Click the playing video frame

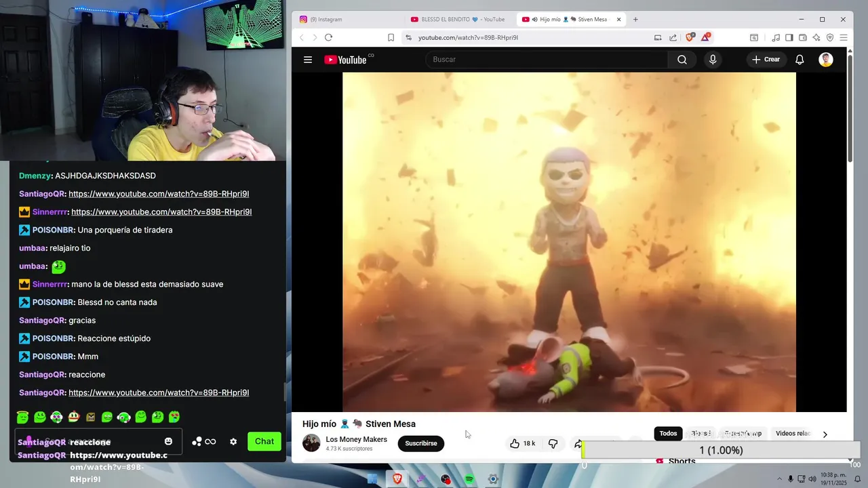tap(569, 242)
